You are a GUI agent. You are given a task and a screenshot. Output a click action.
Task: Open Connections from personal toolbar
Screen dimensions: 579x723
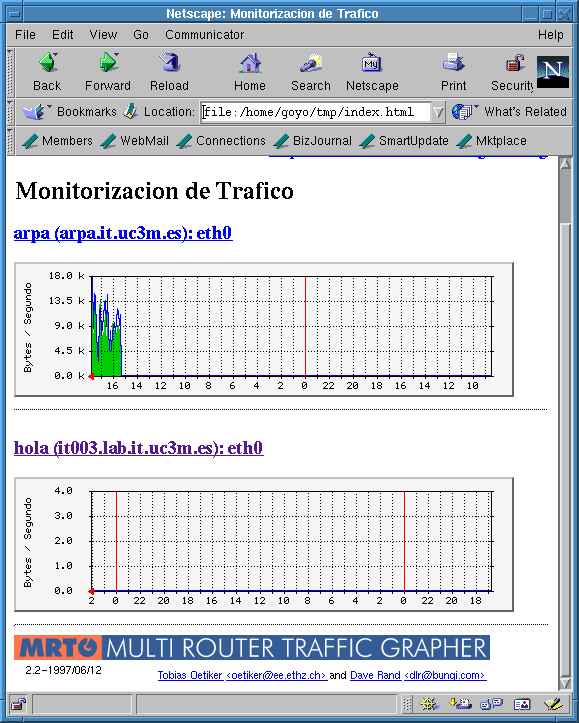tap(221, 141)
